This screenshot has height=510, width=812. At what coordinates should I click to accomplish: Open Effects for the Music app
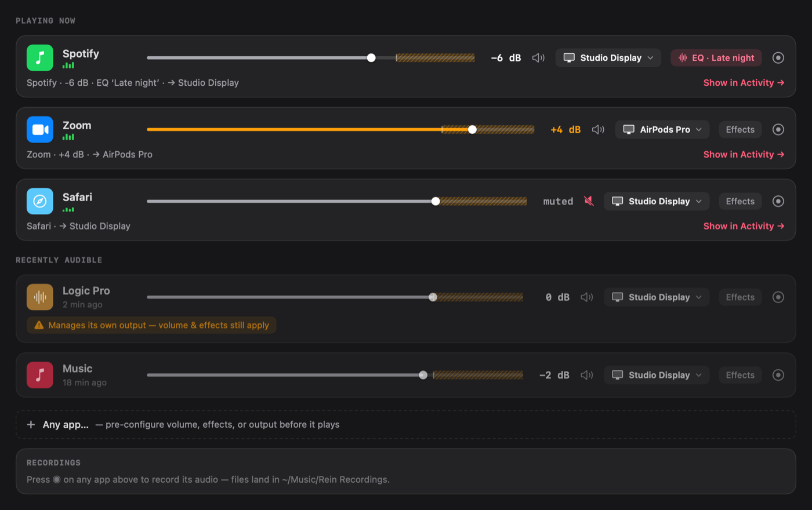click(x=740, y=375)
